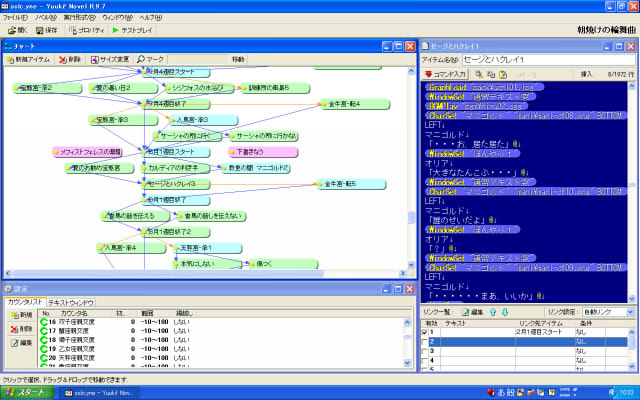Open the 実行形式(E) menu

[79, 18]
